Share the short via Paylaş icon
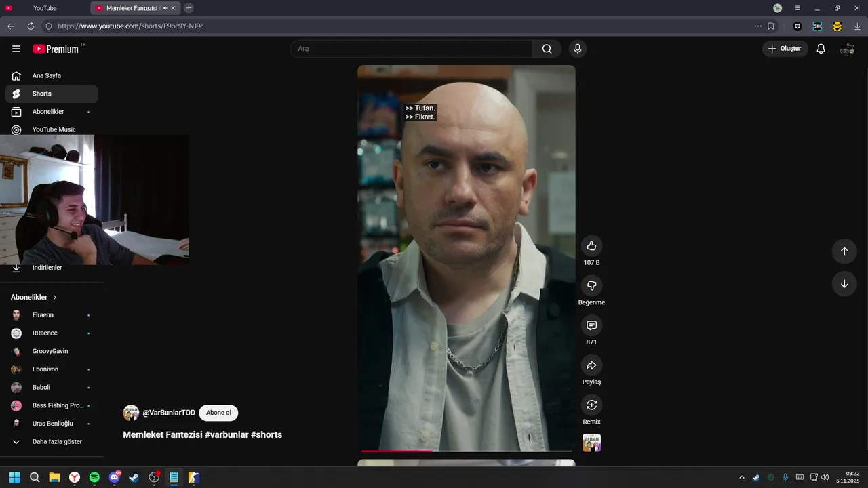This screenshot has width=868, height=488. click(x=591, y=365)
